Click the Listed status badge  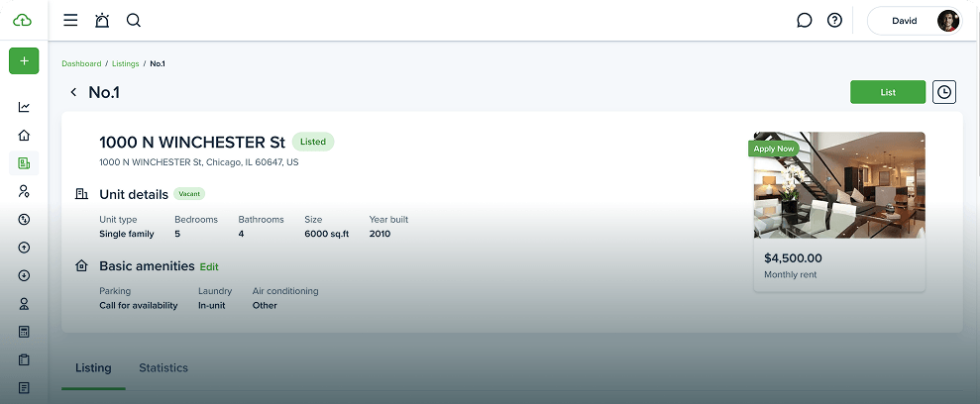(313, 142)
